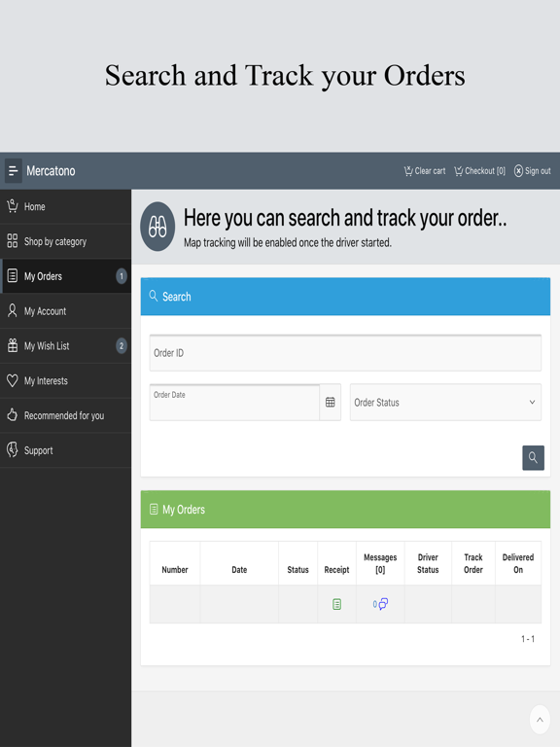Click the Delivered On column header
Screen dimensions: 560x747
click(518, 563)
